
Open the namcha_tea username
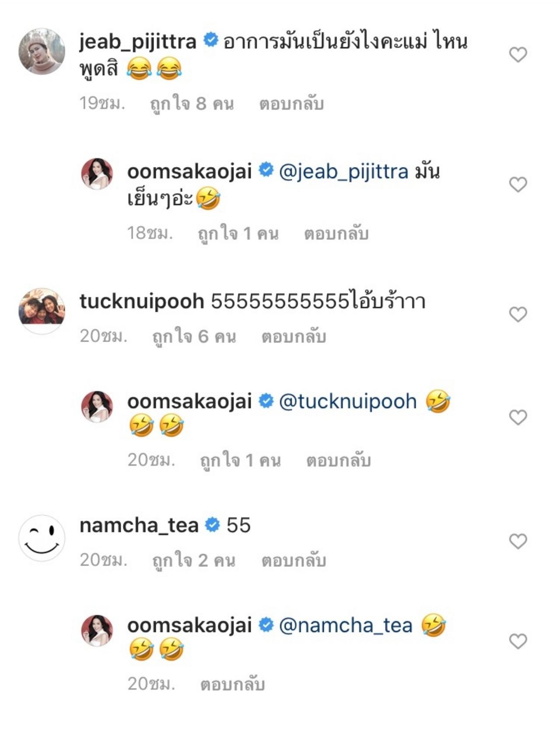(x=139, y=525)
